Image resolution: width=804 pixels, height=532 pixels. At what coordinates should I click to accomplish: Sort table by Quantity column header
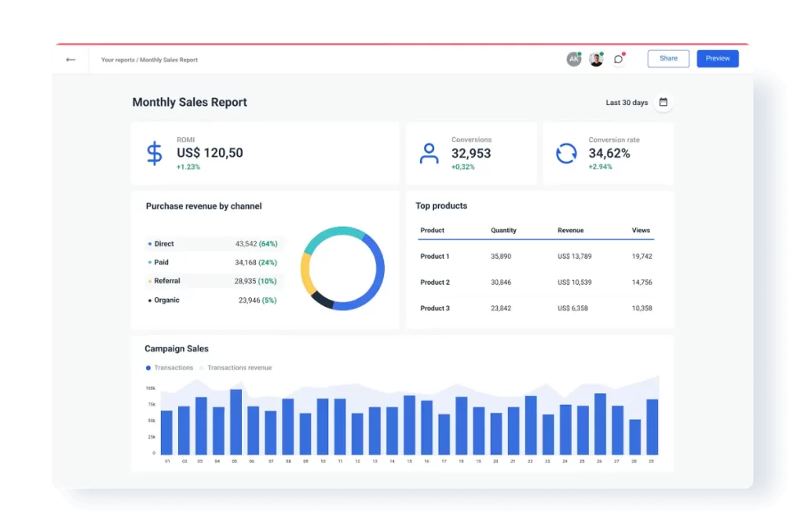(503, 231)
